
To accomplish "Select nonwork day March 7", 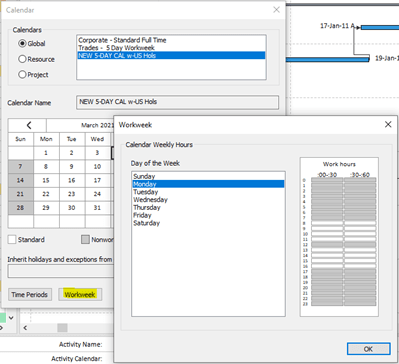I will tap(21, 166).
